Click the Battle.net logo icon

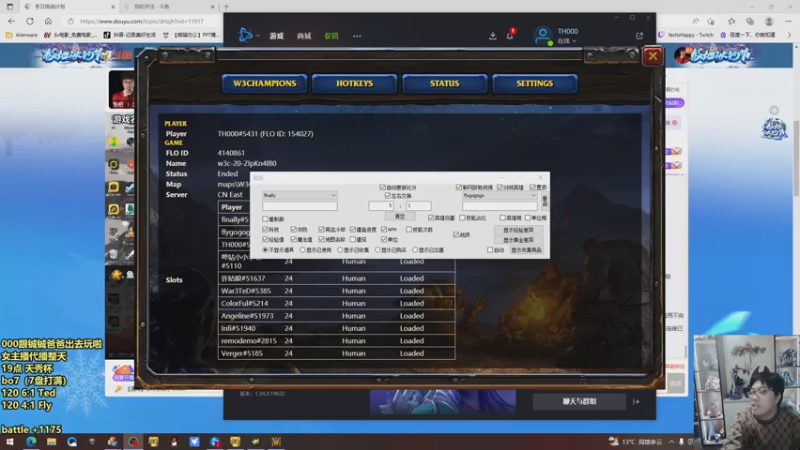[x=245, y=35]
